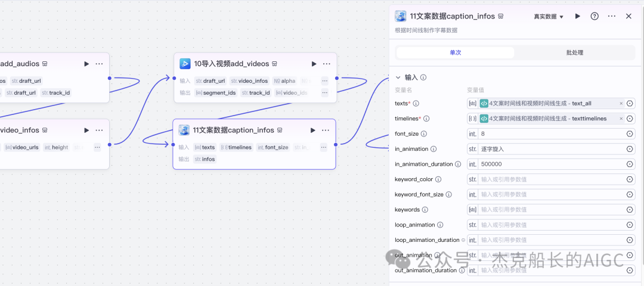The width and height of the screenshot is (644, 286).
Task: Click the output port of caption_infos node
Action: coord(336,144)
